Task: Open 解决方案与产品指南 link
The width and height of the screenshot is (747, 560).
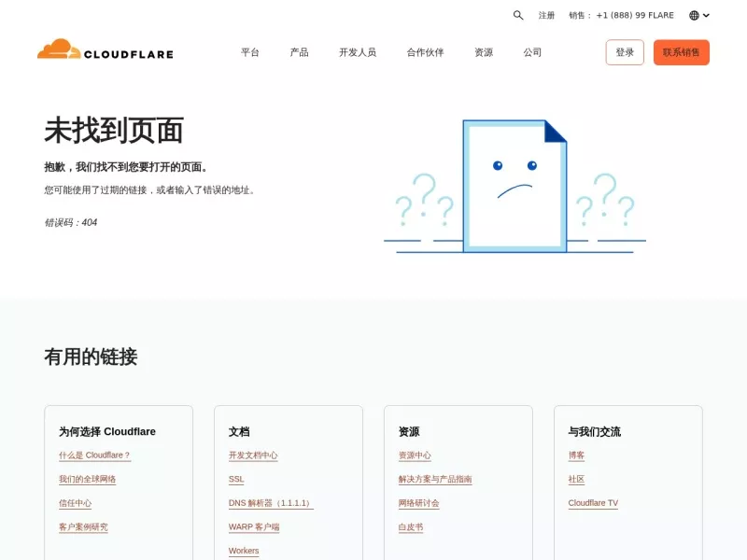Action: tap(435, 479)
